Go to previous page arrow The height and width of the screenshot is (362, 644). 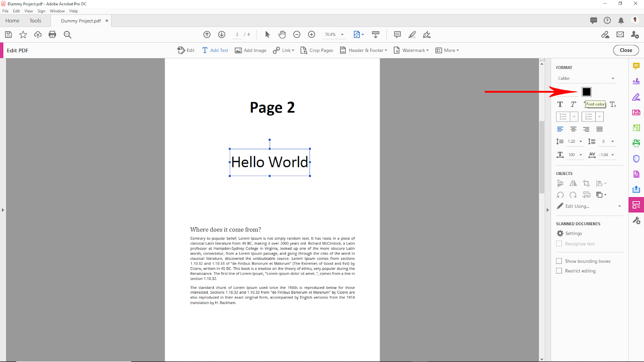207,35
